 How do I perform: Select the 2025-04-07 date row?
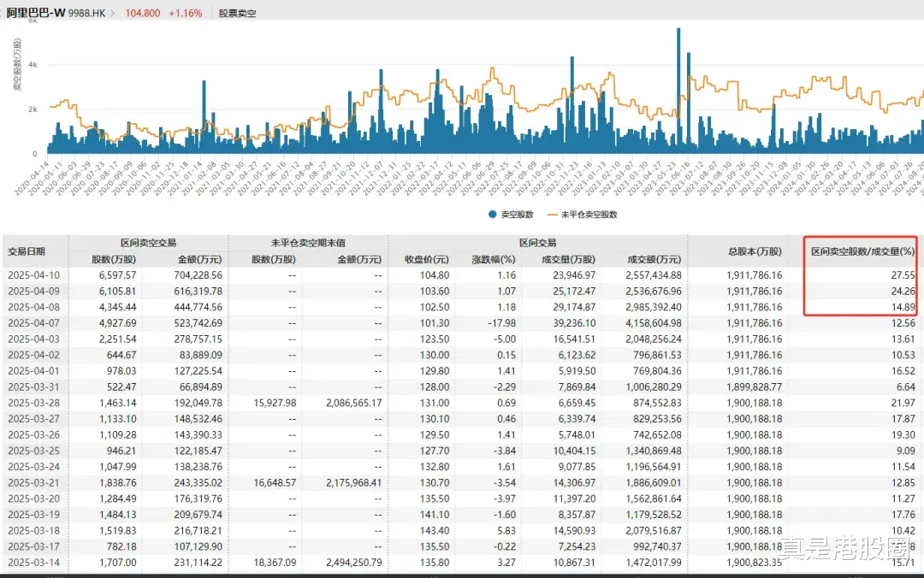(x=35, y=323)
